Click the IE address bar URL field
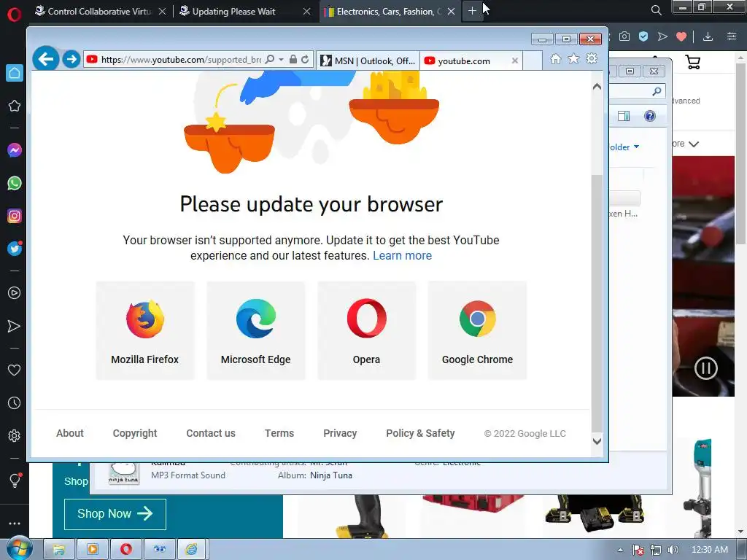The image size is (747, 560). 181,60
